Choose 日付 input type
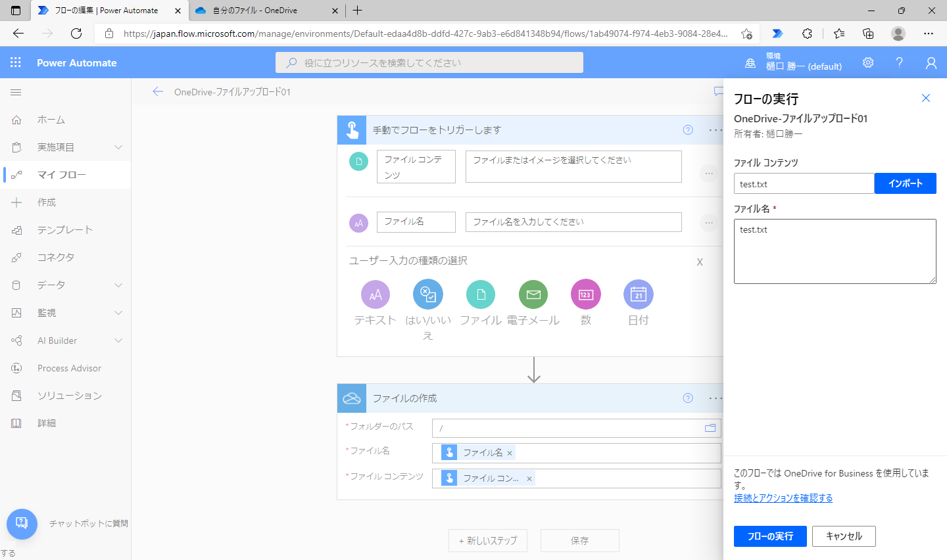947x560 pixels. point(639,294)
